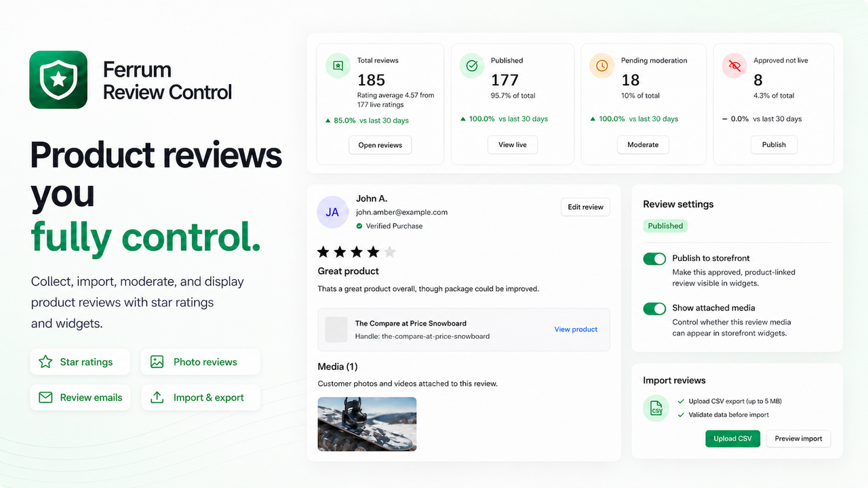
Task: Click the checkmark beside Upload CSV export
Action: pyautogui.click(x=681, y=401)
